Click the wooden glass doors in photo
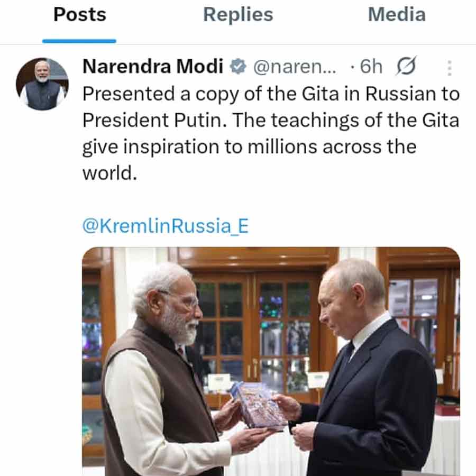 point(254,317)
